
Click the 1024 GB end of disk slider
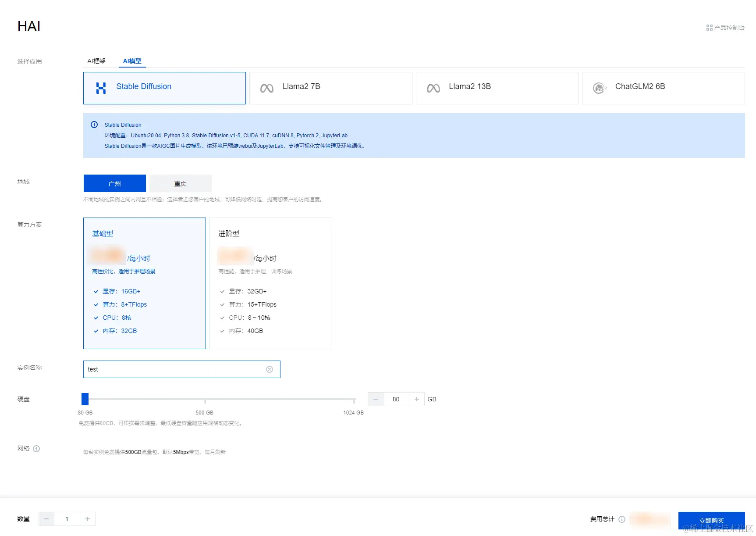pos(354,413)
